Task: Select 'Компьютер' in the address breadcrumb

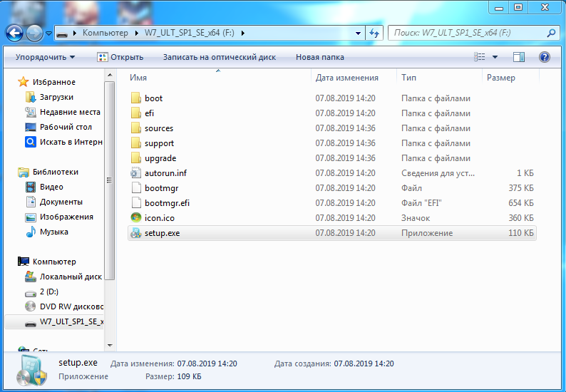Action: (x=105, y=33)
